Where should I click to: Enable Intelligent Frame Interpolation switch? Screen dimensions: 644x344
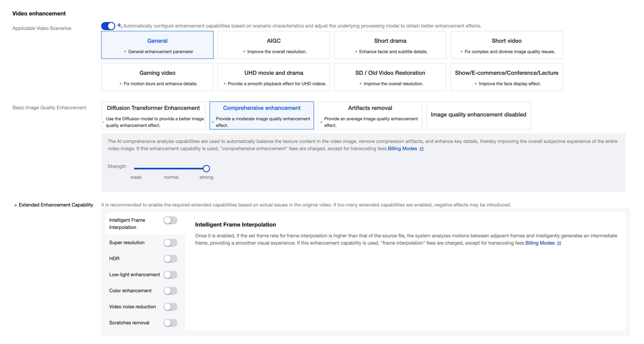click(170, 220)
